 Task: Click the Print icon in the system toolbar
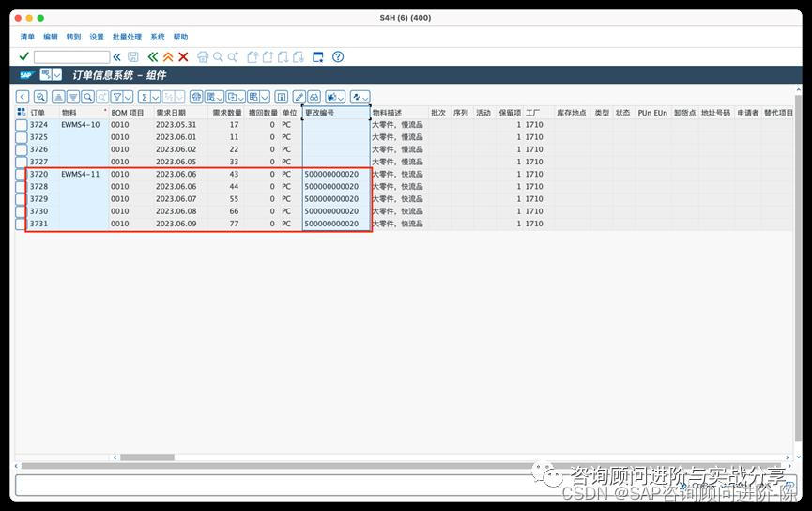point(203,57)
